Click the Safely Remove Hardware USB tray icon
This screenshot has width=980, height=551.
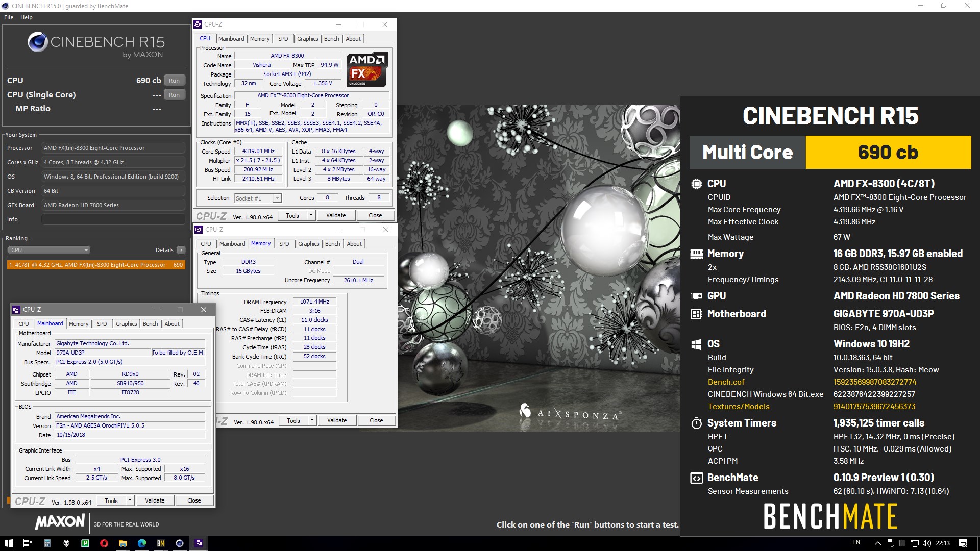(890, 543)
